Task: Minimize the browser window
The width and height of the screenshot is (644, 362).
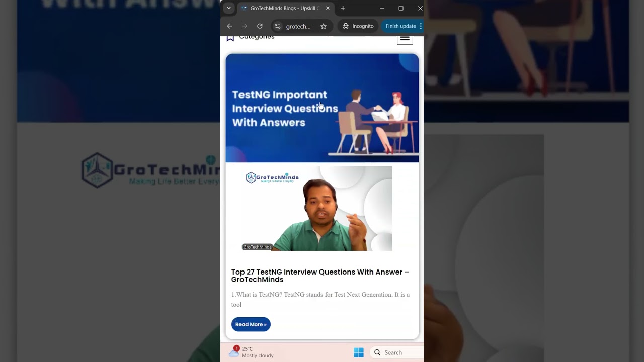Action: click(382, 8)
